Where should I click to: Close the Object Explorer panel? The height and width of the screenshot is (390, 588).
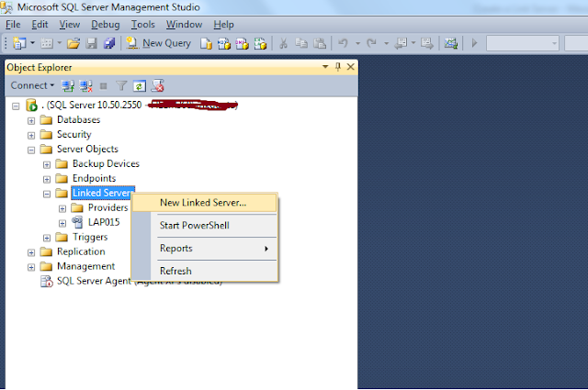(x=351, y=67)
